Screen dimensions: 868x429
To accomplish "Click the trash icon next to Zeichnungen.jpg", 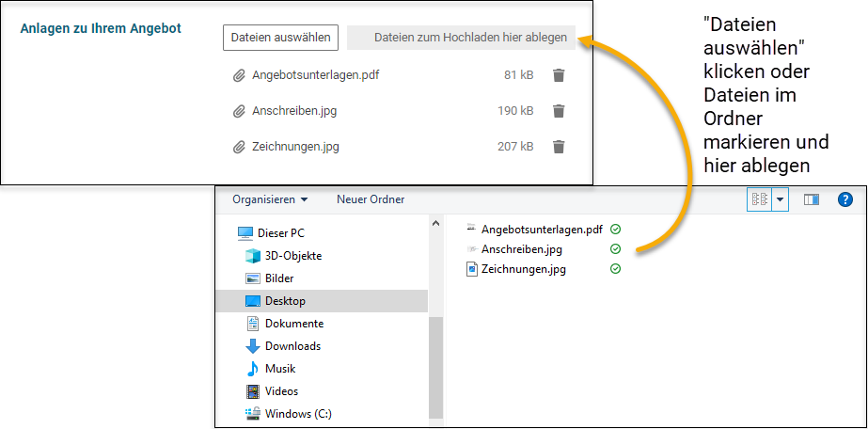I will (559, 147).
